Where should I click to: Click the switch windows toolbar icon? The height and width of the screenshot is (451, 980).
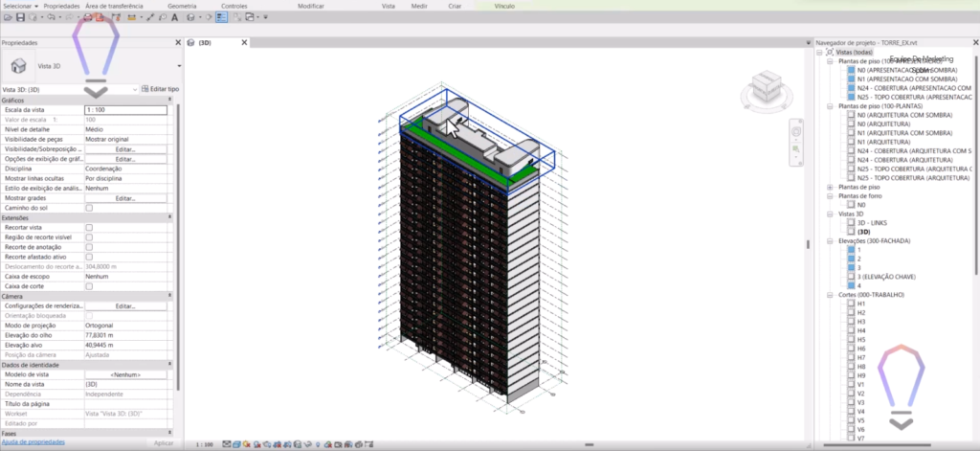[x=250, y=17]
